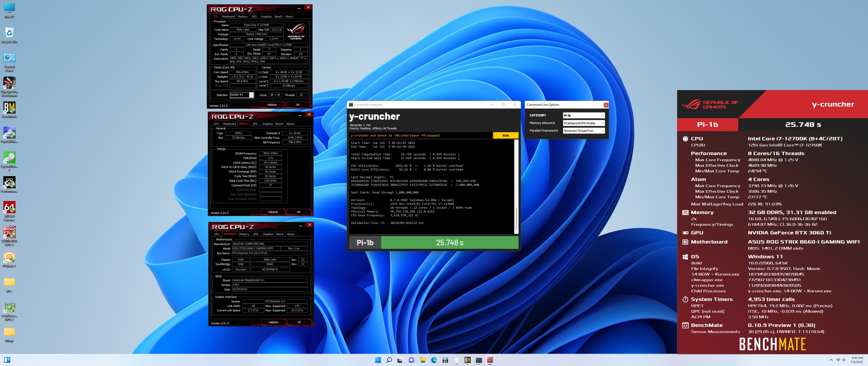This screenshot has height=366, width=868.
Task: Click Validation File line in y-cruncher output
Action: tap(387, 223)
